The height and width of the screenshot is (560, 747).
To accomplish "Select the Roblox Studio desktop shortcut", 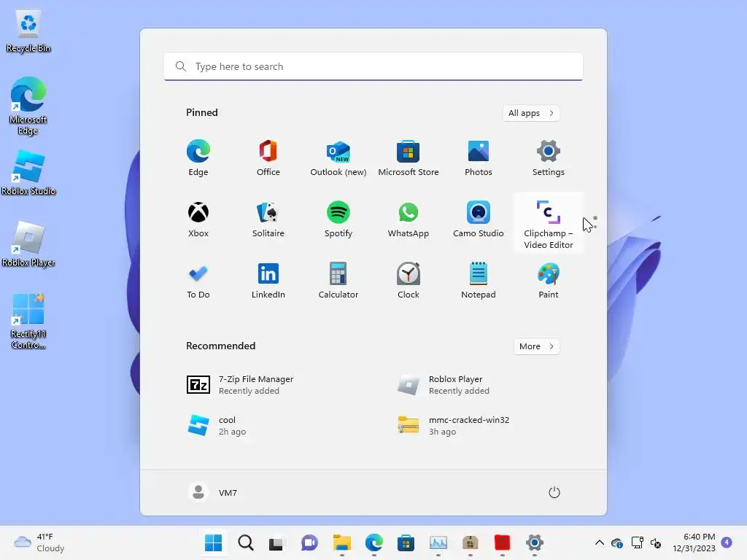I will pos(28,173).
